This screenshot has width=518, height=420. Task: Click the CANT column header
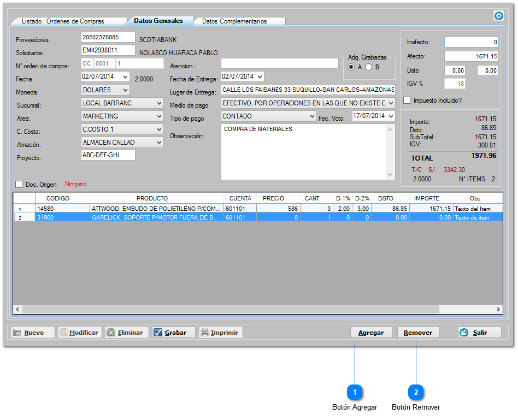click(x=316, y=198)
